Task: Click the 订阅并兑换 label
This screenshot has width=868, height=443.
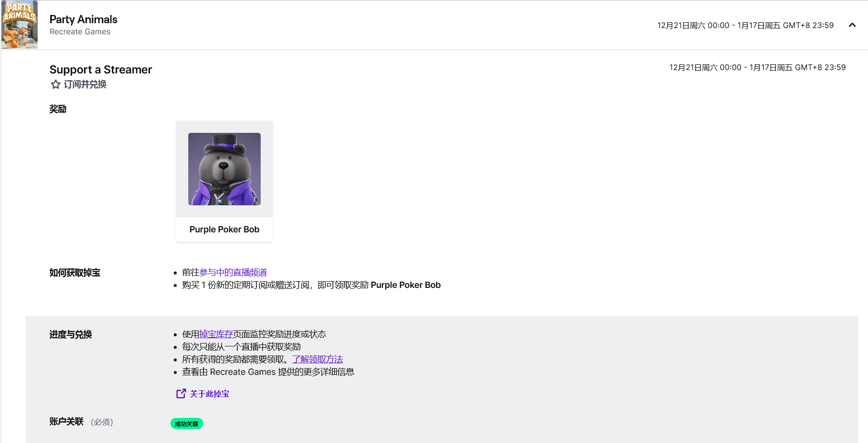Action: (x=85, y=85)
